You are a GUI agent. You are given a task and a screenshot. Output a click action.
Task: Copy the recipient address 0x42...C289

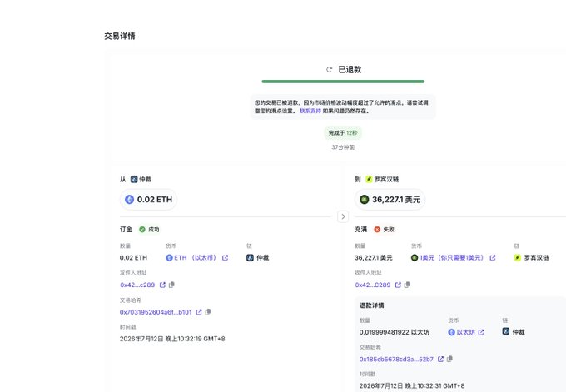[x=407, y=285]
